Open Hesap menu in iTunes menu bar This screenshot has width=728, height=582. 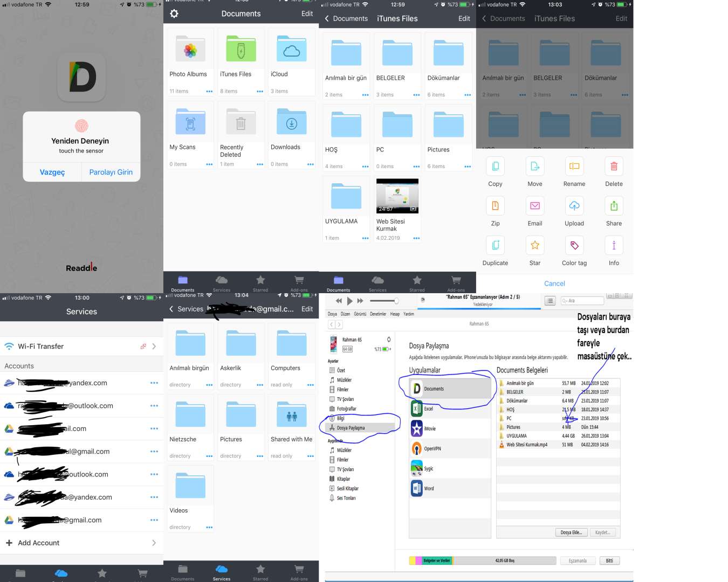[x=395, y=314]
